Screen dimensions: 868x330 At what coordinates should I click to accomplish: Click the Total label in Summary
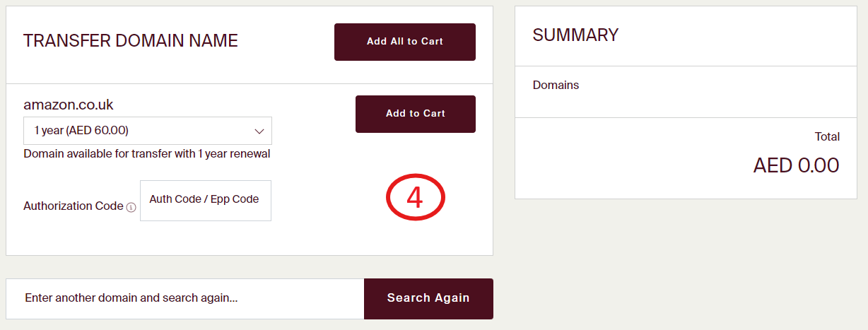827,136
